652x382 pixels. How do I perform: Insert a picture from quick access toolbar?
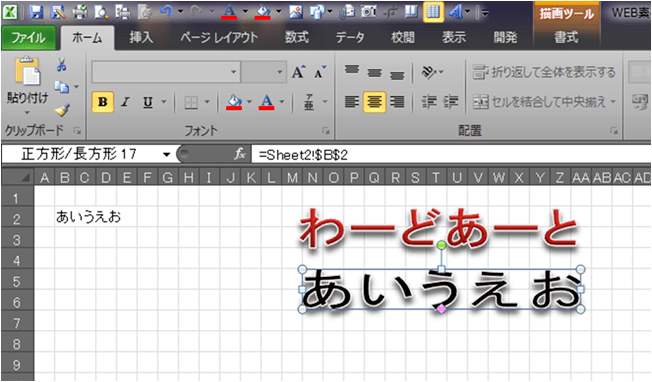296,12
